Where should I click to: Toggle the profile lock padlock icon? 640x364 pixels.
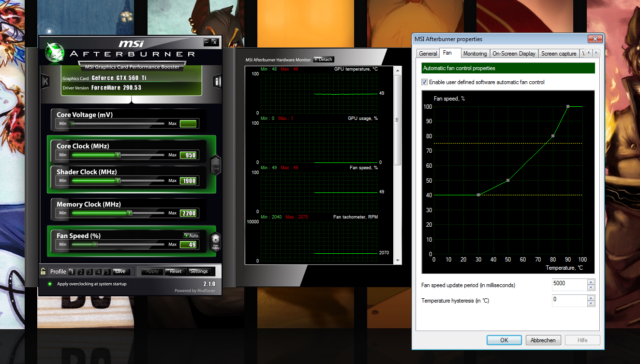(43, 272)
